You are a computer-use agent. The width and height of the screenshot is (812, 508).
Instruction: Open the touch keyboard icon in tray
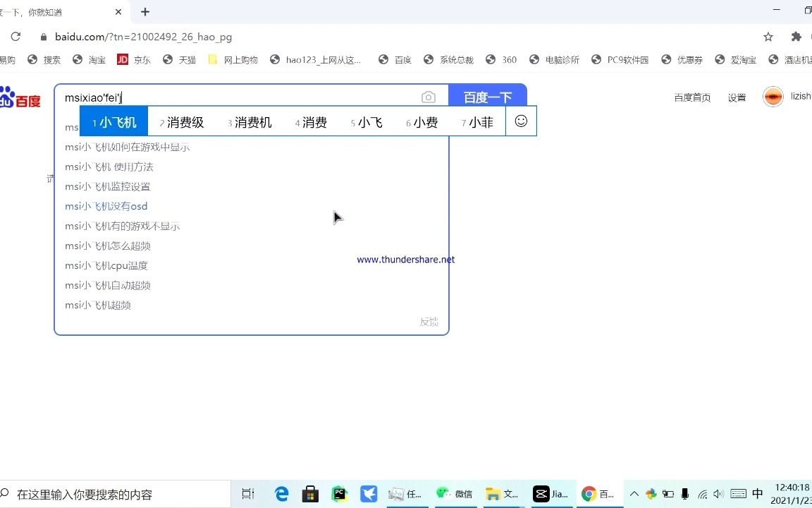click(738, 494)
